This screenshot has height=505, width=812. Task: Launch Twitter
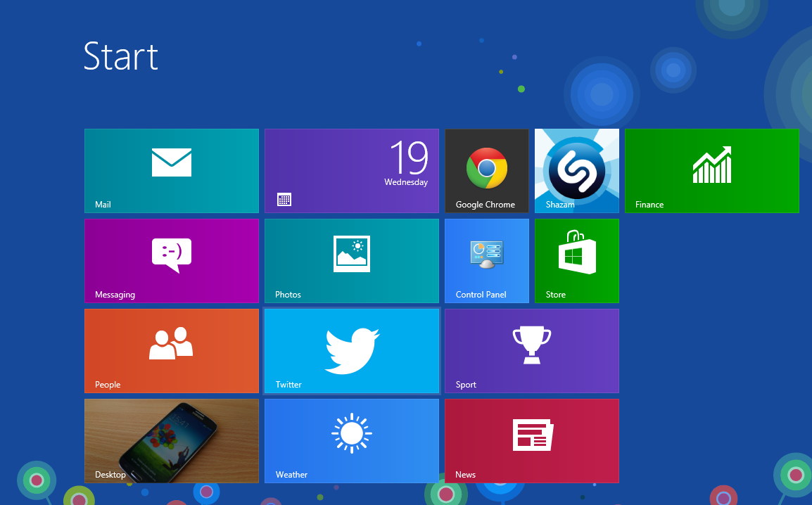click(x=352, y=351)
